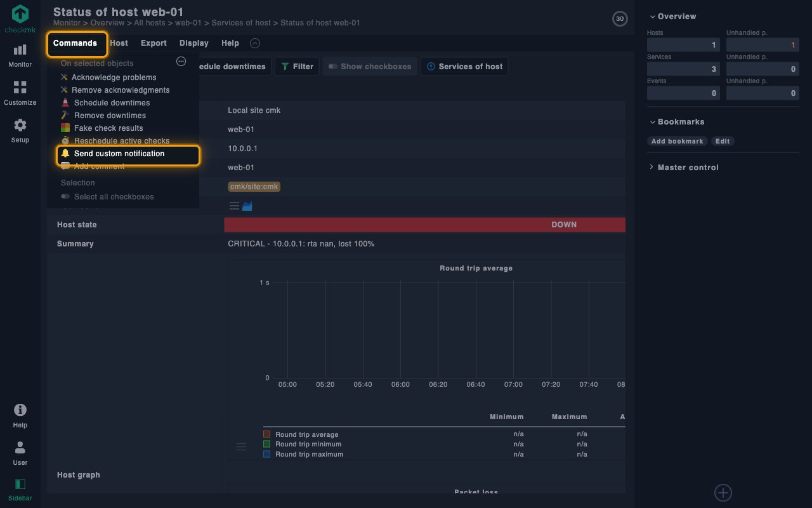Click the Edit button under Bookmarks
The width and height of the screenshot is (812, 508).
723,141
